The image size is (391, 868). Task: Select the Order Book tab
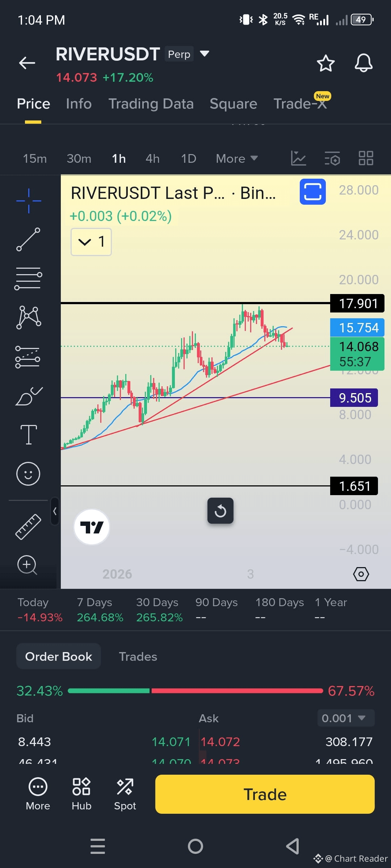click(x=59, y=656)
